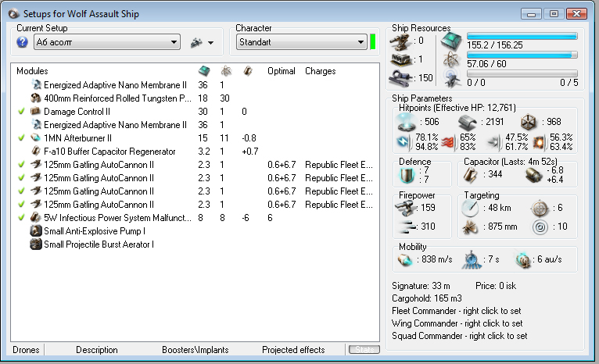Click the shield hitpoints icon
This screenshot has height=364, width=599.
(x=404, y=121)
